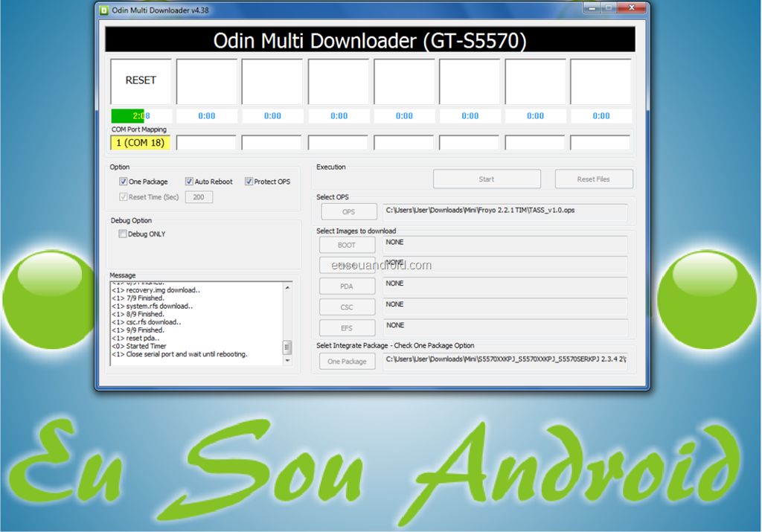This screenshot has height=532, width=762.
Task: Click the CSC path field showing NONE
Action: coord(505,307)
